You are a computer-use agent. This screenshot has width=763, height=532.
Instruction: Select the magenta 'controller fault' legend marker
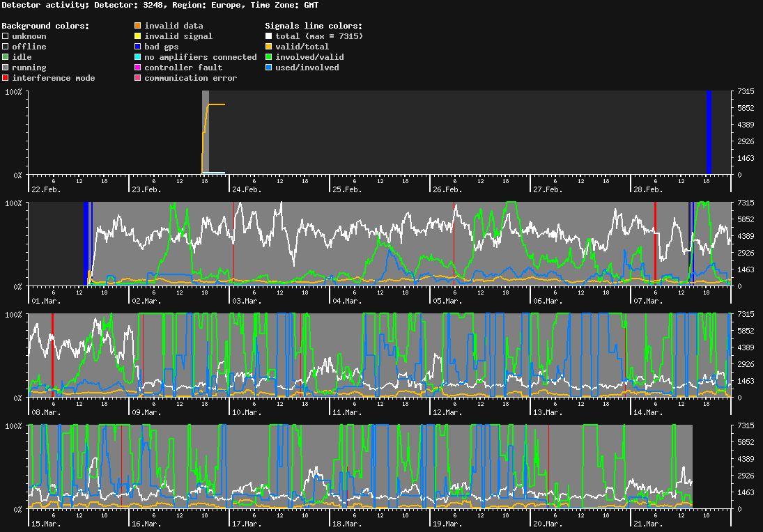(x=137, y=68)
